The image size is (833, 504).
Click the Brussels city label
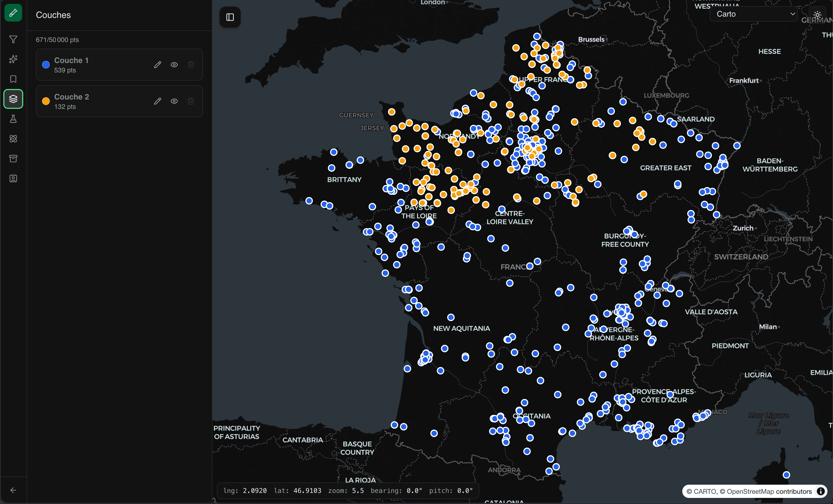(591, 40)
